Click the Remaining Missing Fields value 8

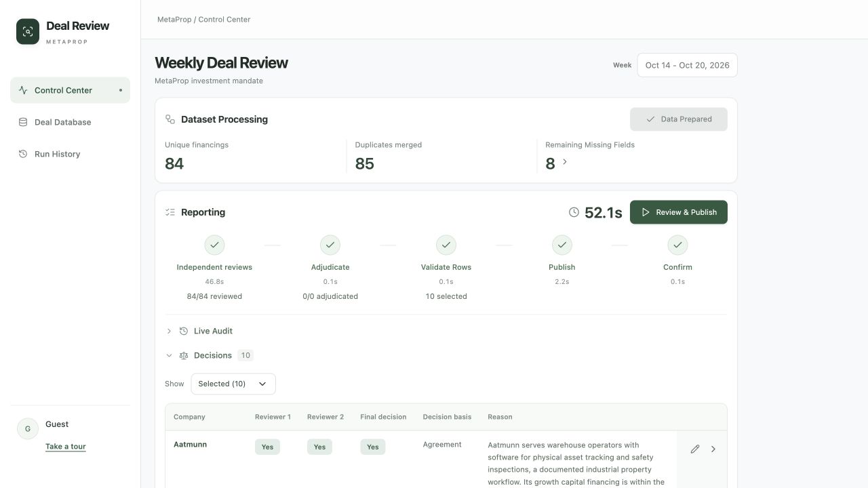coord(550,163)
